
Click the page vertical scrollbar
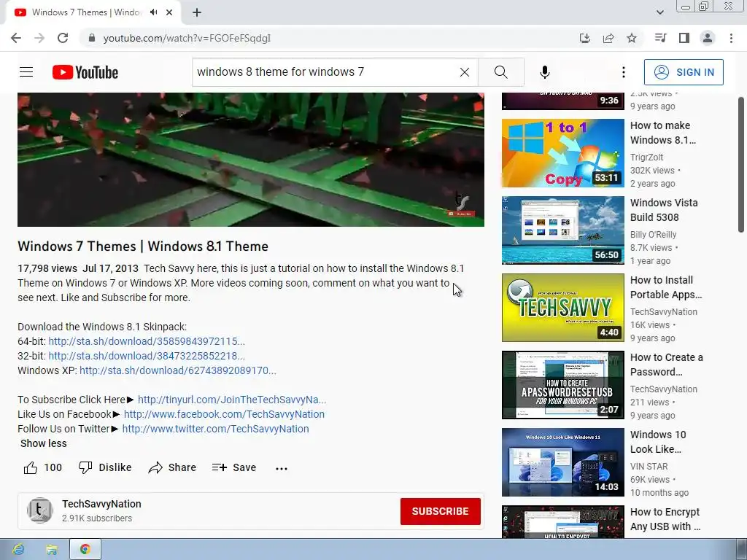[x=741, y=164]
